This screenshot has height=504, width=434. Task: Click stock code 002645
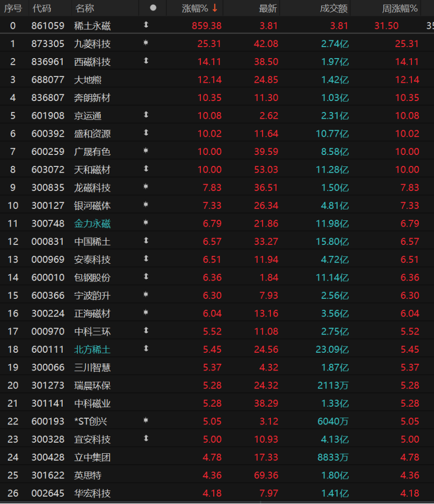click(48, 494)
